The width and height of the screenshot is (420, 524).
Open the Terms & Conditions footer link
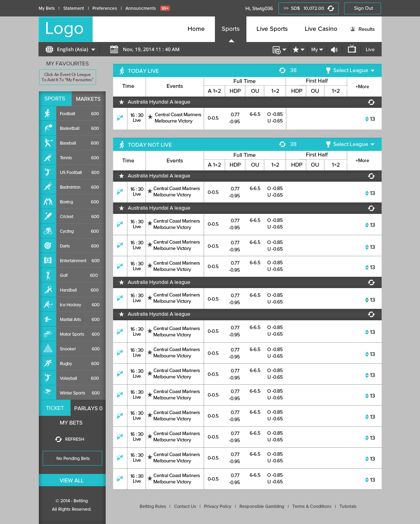[312, 506]
